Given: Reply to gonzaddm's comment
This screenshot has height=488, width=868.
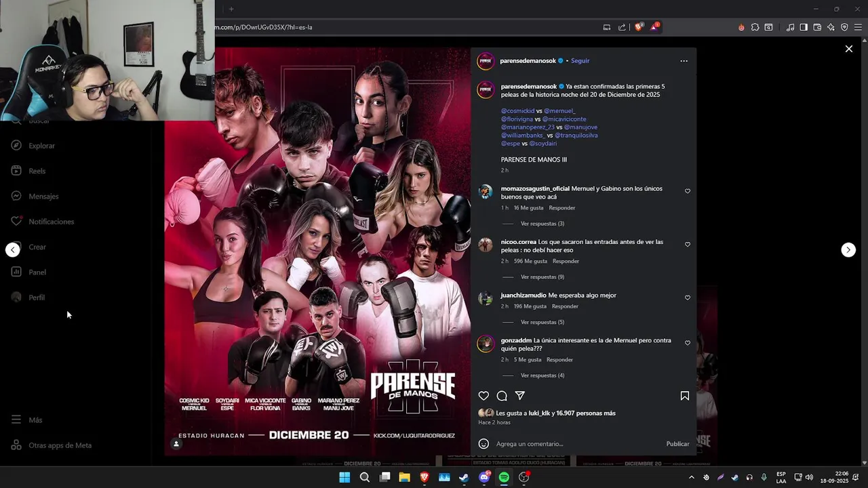Looking at the screenshot, I should (x=559, y=360).
